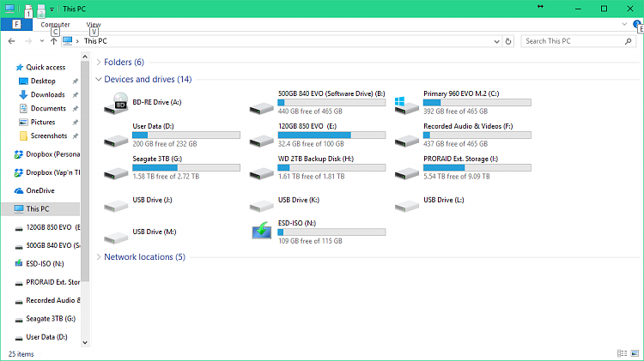Click the Seagate 3TB (G:) usage bar

[186, 167]
